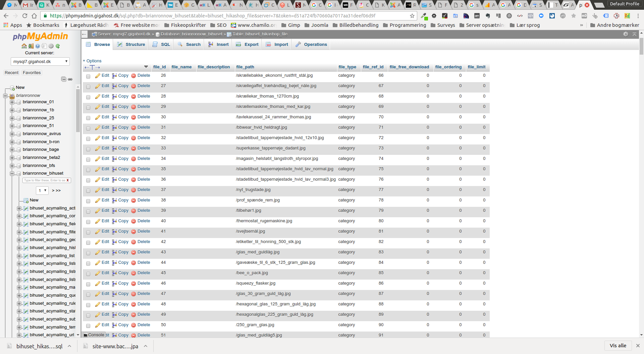The width and height of the screenshot is (644, 354).
Task: Open the table page number dropdown in sidebar
Action: point(42,190)
